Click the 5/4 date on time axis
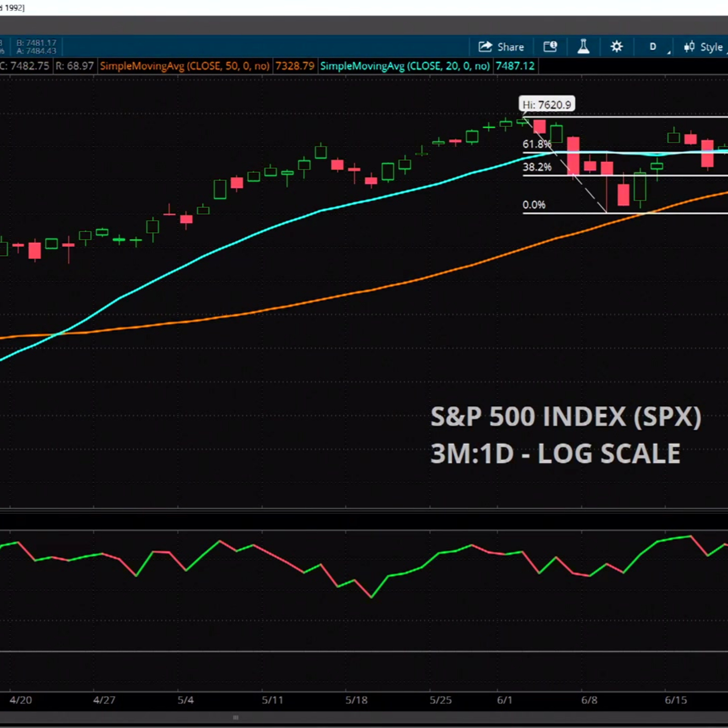Image resolution: width=728 pixels, height=728 pixels. 186,700
